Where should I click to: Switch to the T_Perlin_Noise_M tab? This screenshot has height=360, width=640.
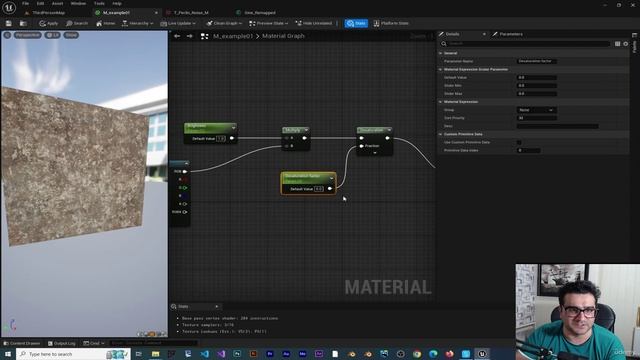191,13
